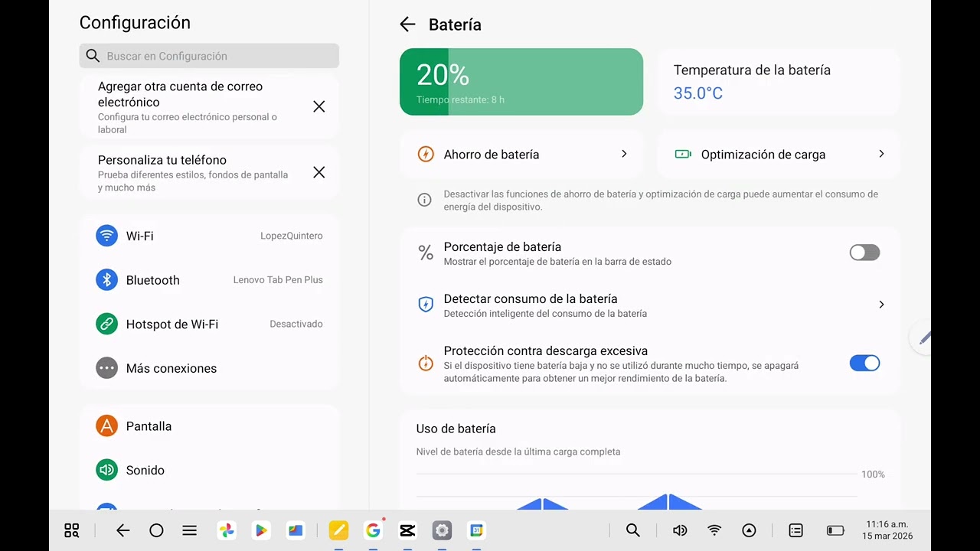Image resolution: width=980 pixels, height=551 pixels.
Task: Click the shield icon for Detectar consumo
Action: click(x=426, y=305)
